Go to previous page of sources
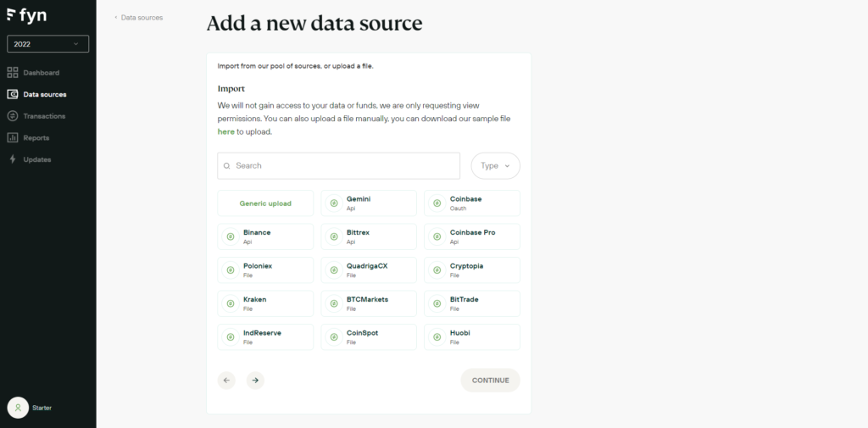 pyautogui.click(x=226, y=381)
